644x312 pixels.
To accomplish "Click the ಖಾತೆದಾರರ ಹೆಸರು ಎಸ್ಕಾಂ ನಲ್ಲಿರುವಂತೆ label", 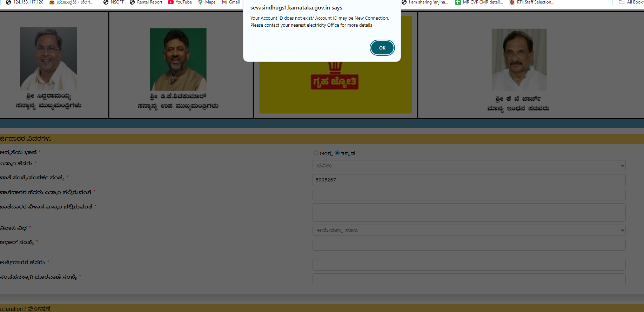I will click(46, 192).
